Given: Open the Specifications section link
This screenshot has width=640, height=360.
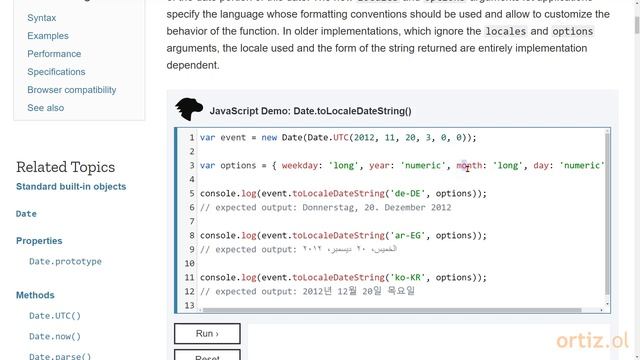Looking at the screenshot, I should click(56, 72).
